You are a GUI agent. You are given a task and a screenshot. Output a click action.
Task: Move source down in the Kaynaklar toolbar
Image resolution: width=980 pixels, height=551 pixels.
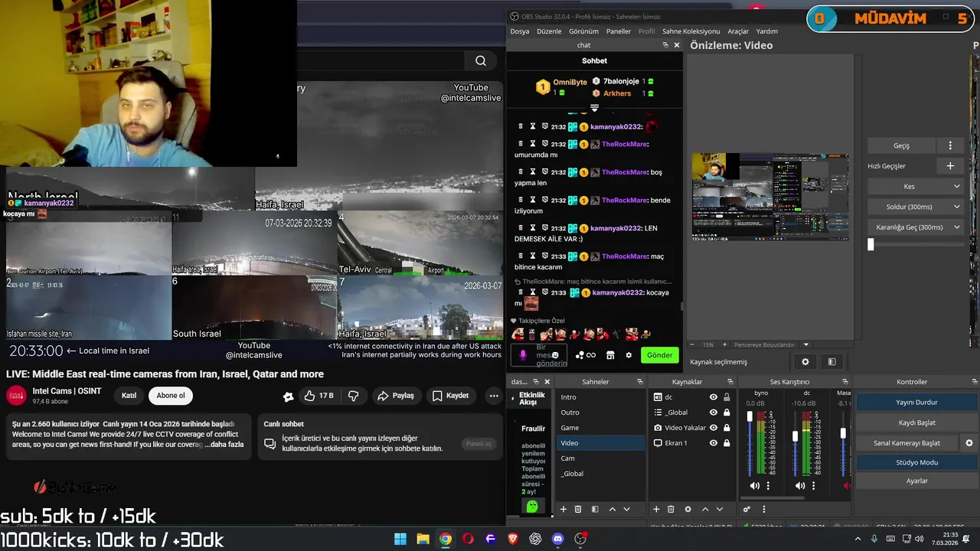719,509
